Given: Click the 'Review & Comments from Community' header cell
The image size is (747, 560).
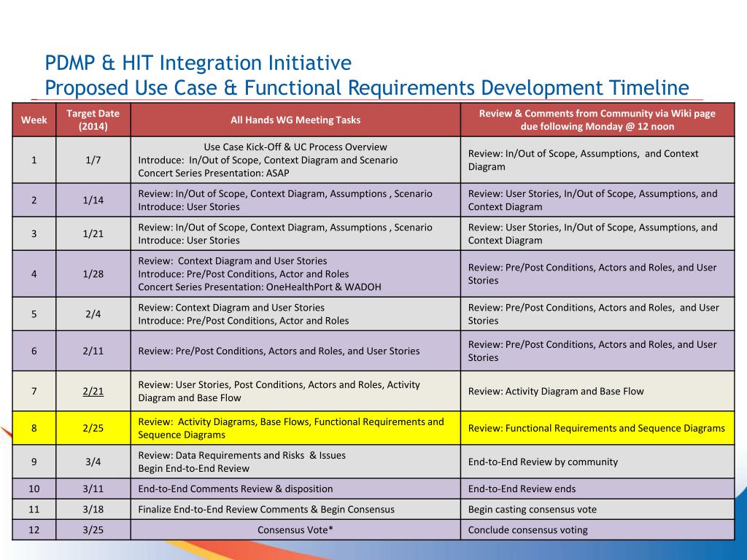Looking at the screenshot, I should click(597, 120).
